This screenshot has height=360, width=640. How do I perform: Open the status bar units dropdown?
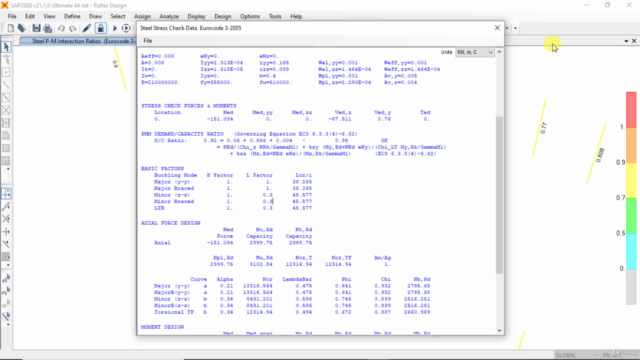pyautogui.click(x=619, y=355)
